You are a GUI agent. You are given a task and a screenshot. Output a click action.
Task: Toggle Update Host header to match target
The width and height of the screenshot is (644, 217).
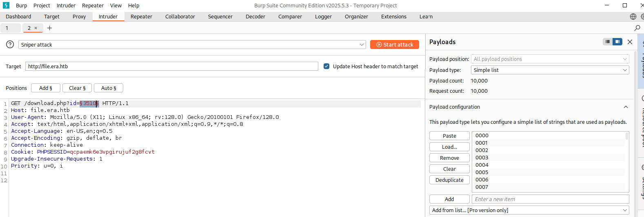click(326, 66)
